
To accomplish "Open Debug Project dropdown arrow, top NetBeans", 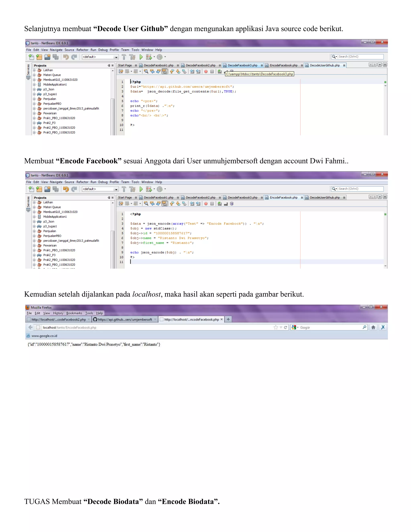I will click(154, 57).
